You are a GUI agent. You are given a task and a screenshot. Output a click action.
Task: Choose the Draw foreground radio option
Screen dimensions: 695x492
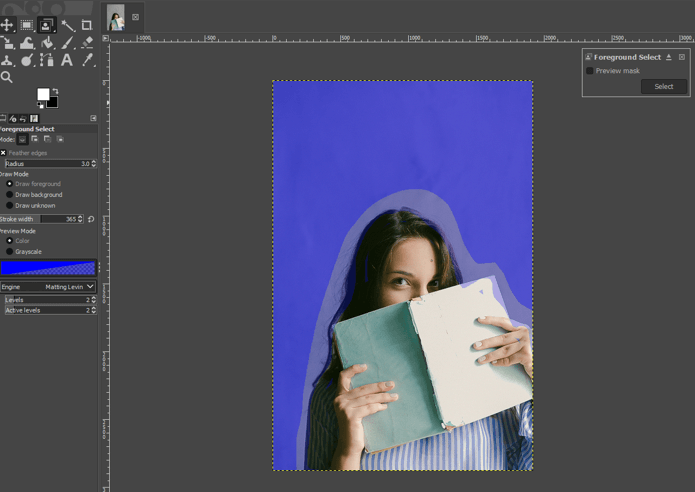click(x=9, y=184)
